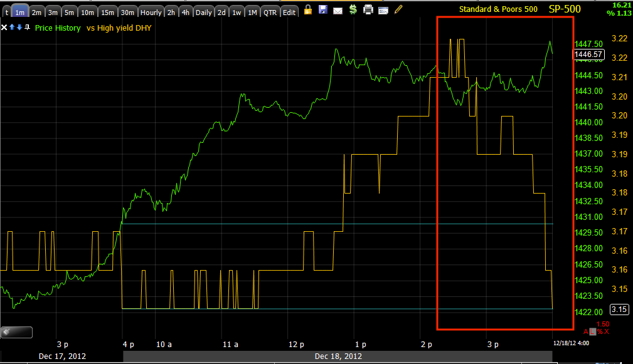Select the 15m timeframe tab
633x364 pixels.
(107, 13)
